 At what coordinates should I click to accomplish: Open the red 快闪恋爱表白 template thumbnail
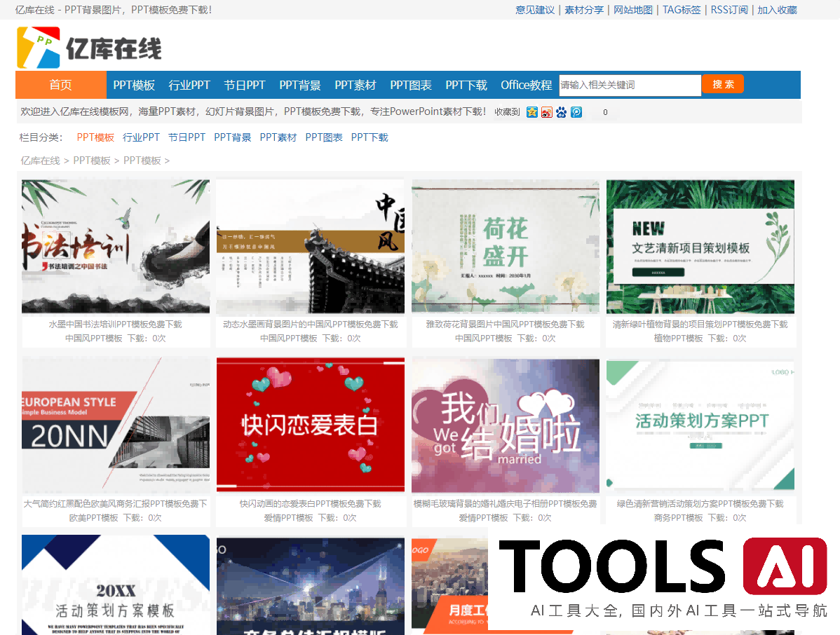[311, 425]
